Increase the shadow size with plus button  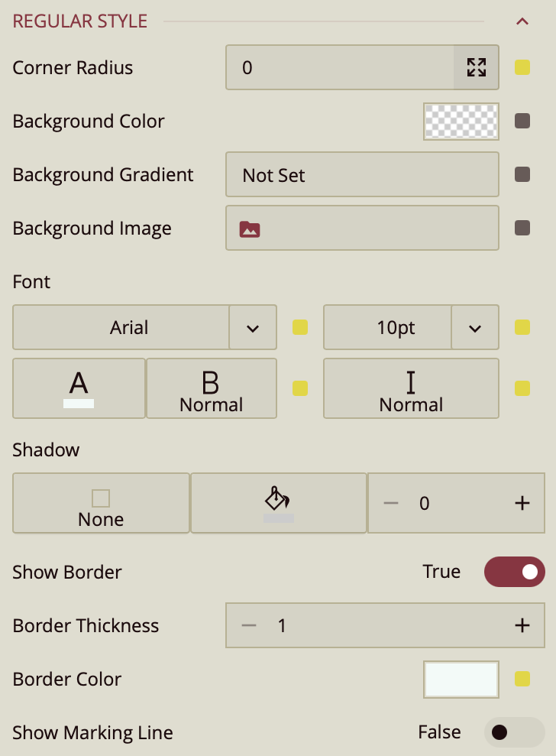(522, 503)
